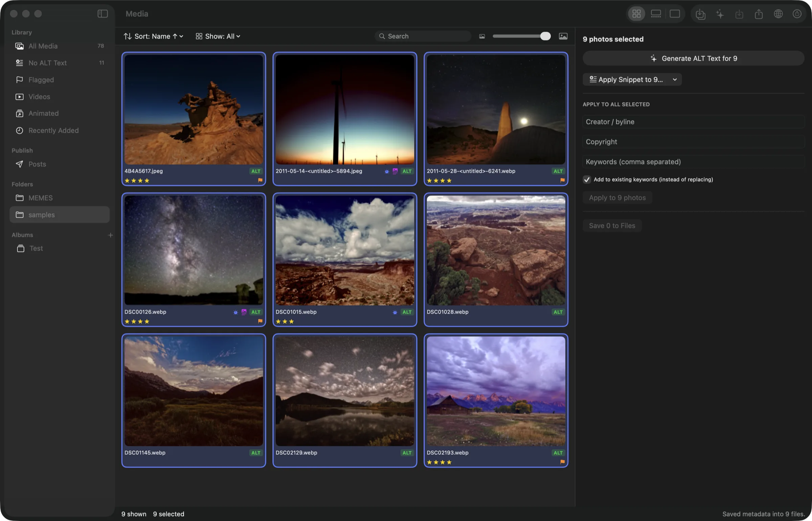Image resolution: width=812 pixels, height=521 pixels.
Task: Click Generate ALT Text for 9 button
Action: click(x=693, y=59)
